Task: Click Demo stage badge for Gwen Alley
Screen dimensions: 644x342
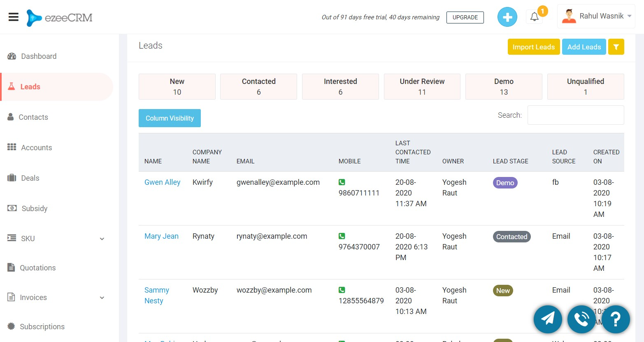Action: tap(505, 183)
